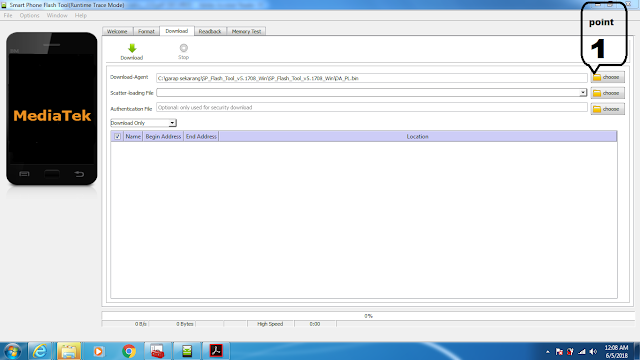The width and height of the screenshot is (640, 360).
Task: Click the High Speed status entry
Action: pyautogui.click(x=270, y=324)
